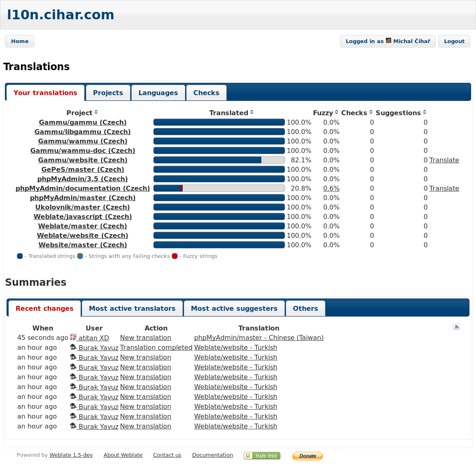Click New translation action by atitan XD
Image resolution: width=476 pixels, height=467 pixels.
[145, 337]
